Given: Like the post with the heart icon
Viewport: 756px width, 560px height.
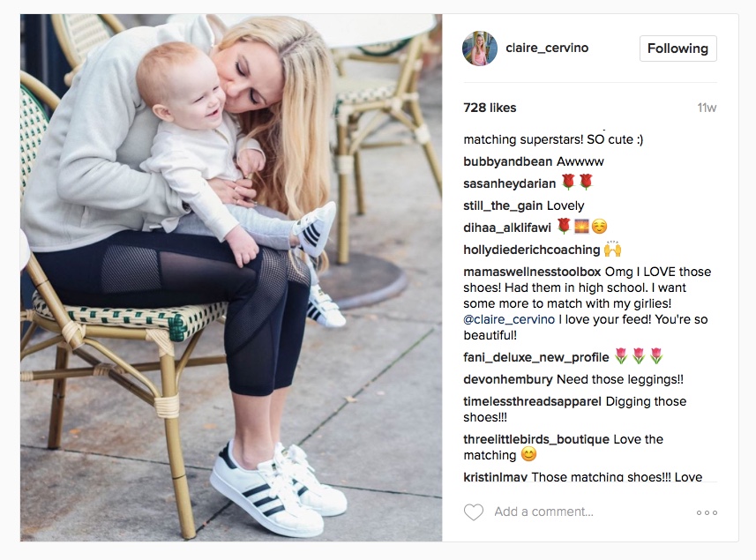Looking at the screenshot, I should 473,511.
